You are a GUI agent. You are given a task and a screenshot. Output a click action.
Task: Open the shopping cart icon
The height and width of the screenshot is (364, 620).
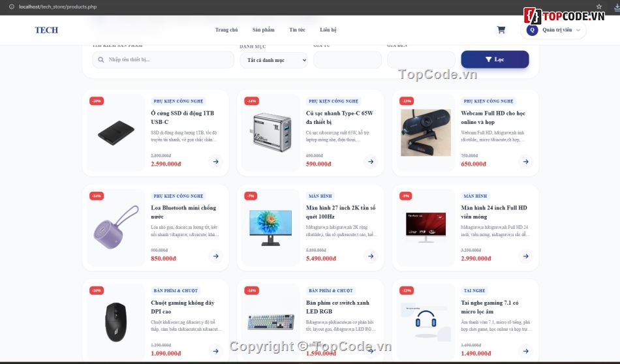coord(501,29)
